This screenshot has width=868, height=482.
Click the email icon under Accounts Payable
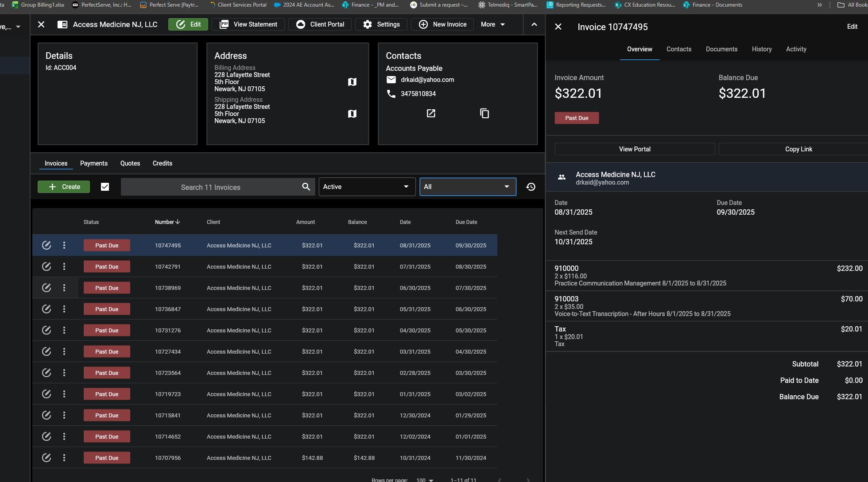(391, 80)
